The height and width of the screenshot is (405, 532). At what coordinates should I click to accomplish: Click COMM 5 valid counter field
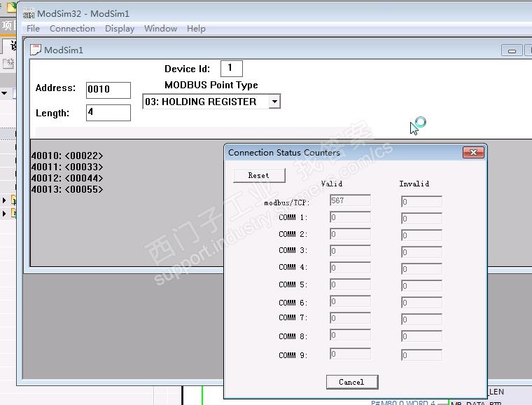[x=350, y=284]
